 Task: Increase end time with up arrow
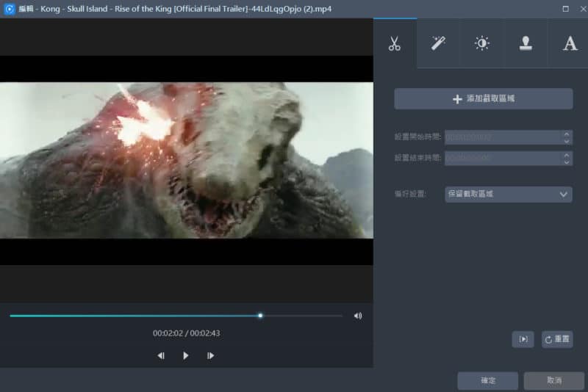[x=567, y=155]
